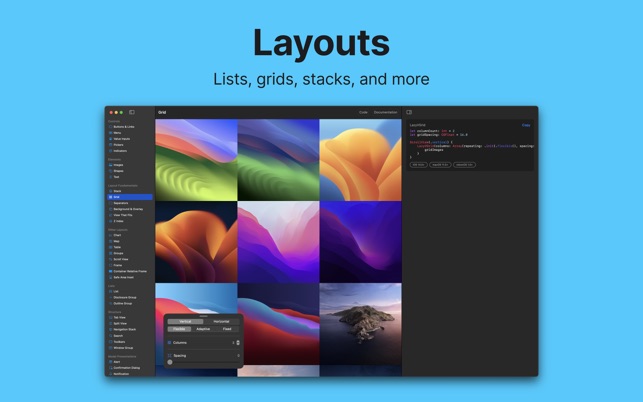
Task: Switch to the Code tab
Action: 363,112
